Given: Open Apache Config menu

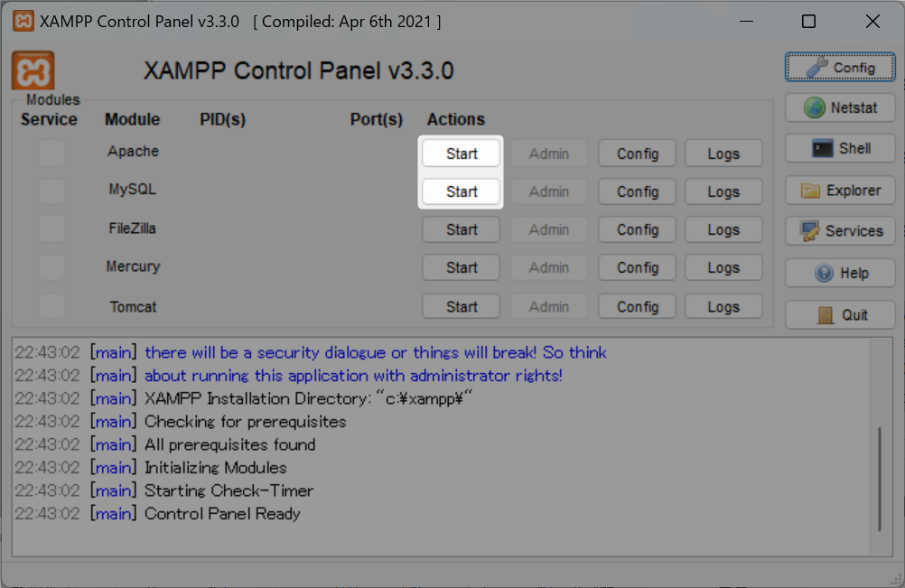Looking at the screenshot, I should (x=637, y=154).
